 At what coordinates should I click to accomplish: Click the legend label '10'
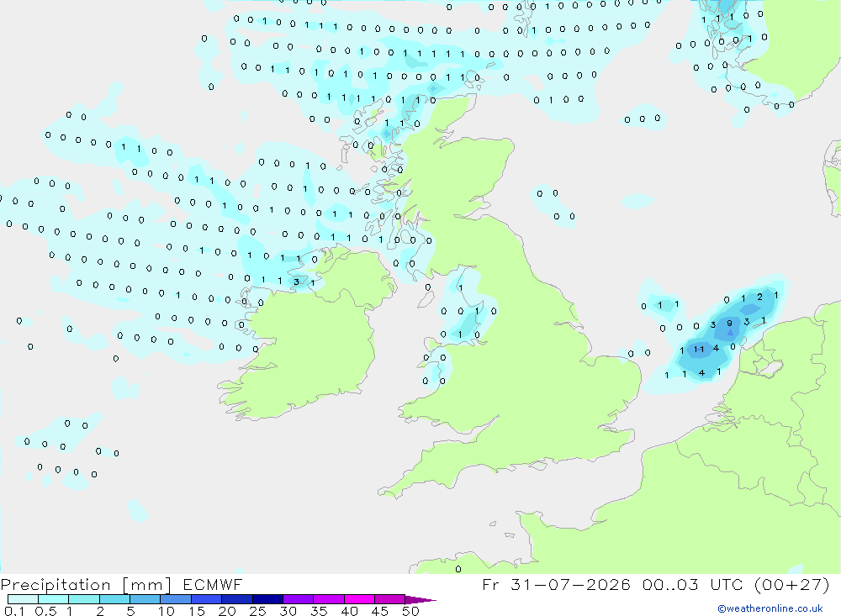click(x=167, y=611)
